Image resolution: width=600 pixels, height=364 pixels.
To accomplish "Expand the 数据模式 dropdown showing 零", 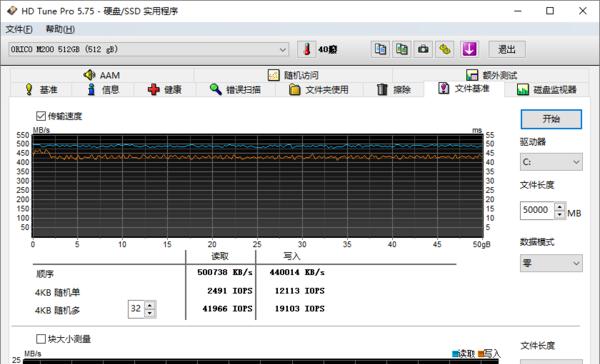I will click(551, 263).
